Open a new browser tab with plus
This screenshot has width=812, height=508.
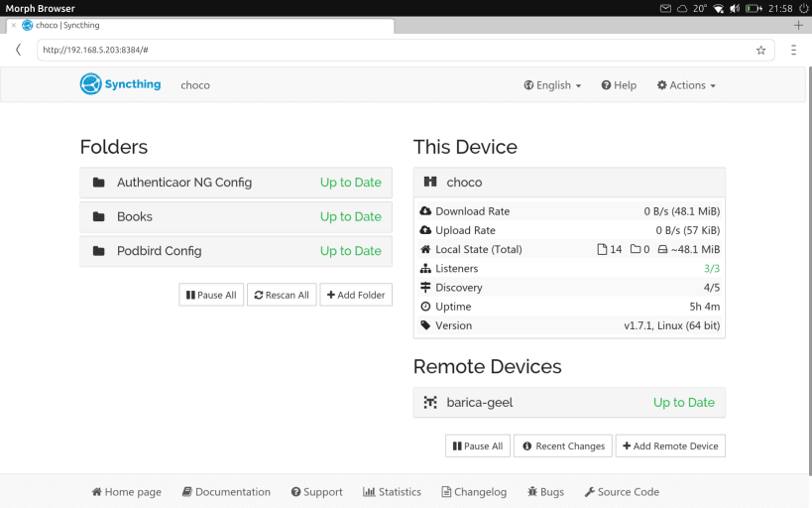[798, 25]
